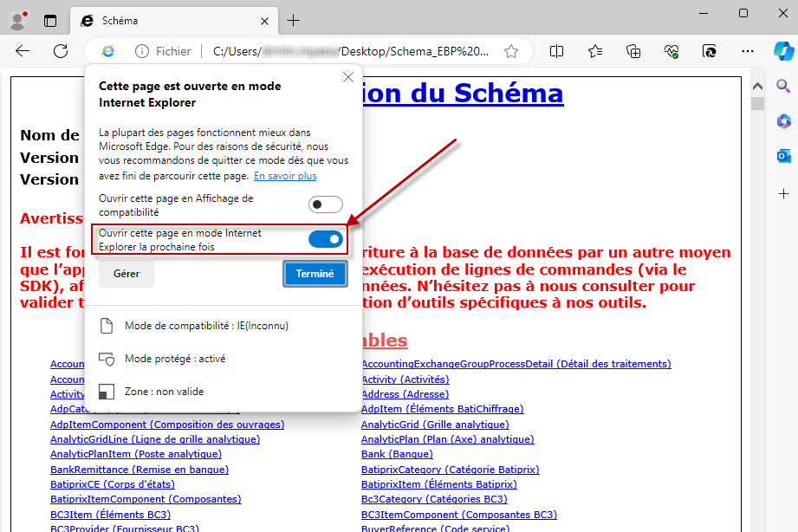Open the Collections icon
This screenshot has height=532, width=798.
click(x=633, y=51)
